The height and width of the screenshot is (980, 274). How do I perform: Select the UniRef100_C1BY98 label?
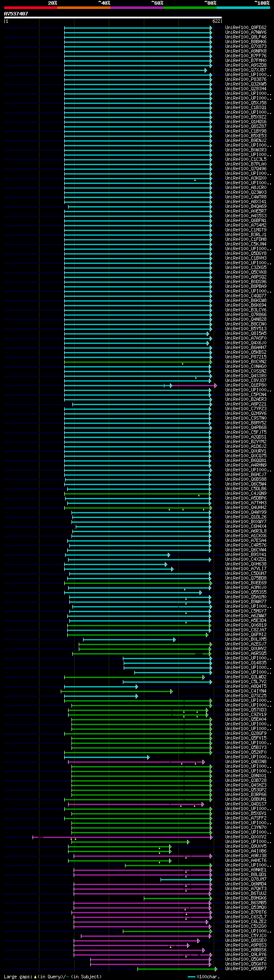coord(246,131)
